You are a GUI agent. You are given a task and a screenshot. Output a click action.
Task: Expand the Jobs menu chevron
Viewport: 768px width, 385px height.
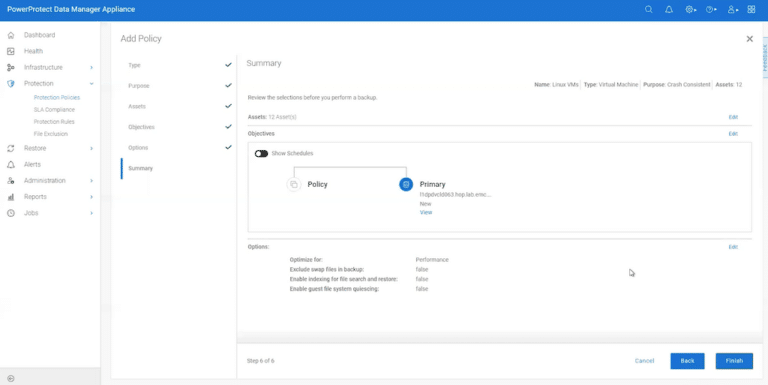click(x=92, y=213)
